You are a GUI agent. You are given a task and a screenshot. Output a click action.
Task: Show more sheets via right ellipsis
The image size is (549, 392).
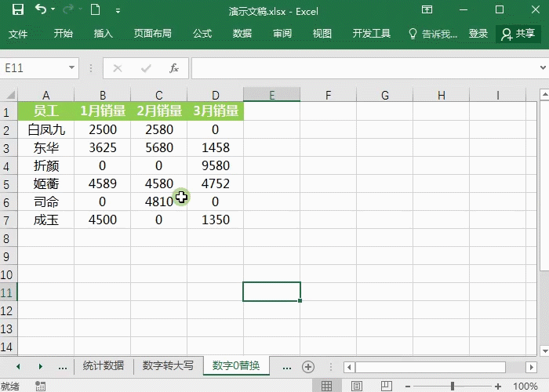tap(287, 367)
